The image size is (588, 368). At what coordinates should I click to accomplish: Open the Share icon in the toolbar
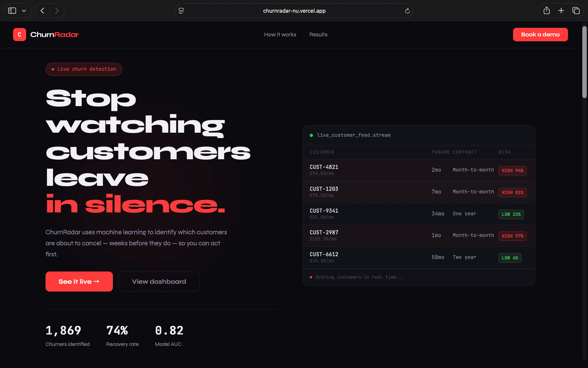[547, 10]
